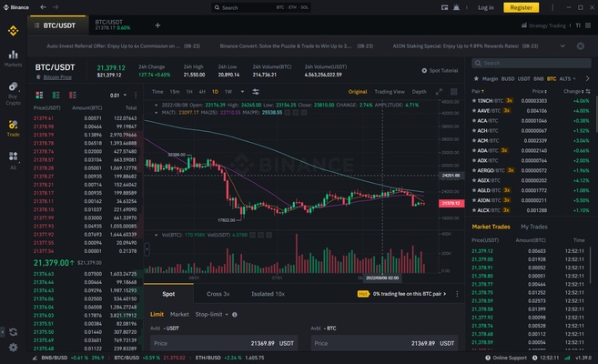598x364 pixels.
Task: Open the top-right grid layout icon
Action: click(588, 25)
